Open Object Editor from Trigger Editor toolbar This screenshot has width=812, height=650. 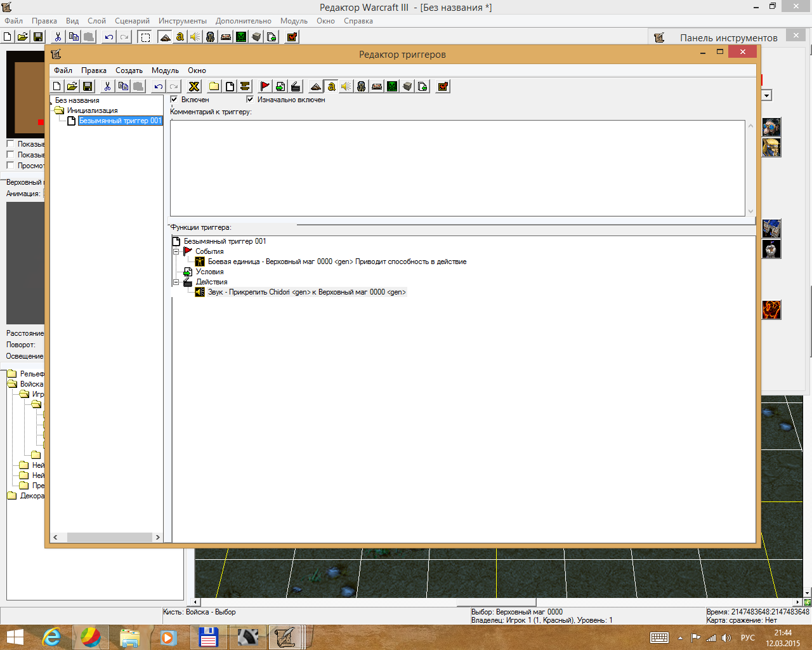coord(362,86)
